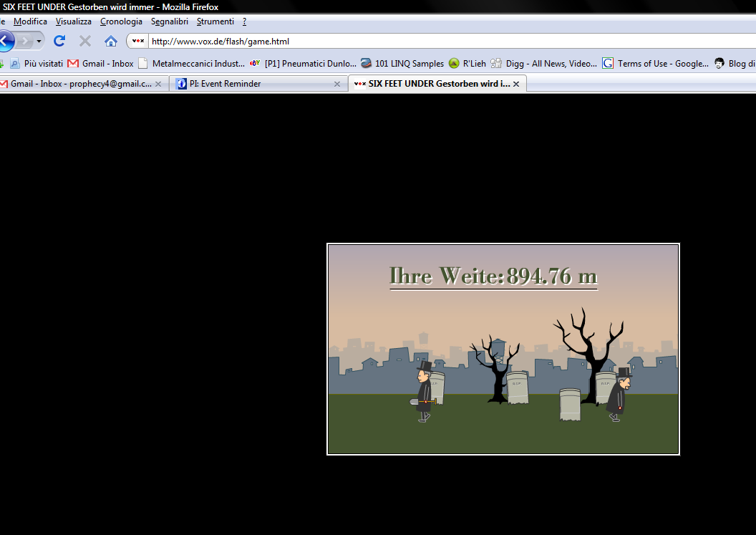Click the Gmail envelope icon in bookmarks bar
This screenshot has width=756, height=535.
click(x=73, y=63)
